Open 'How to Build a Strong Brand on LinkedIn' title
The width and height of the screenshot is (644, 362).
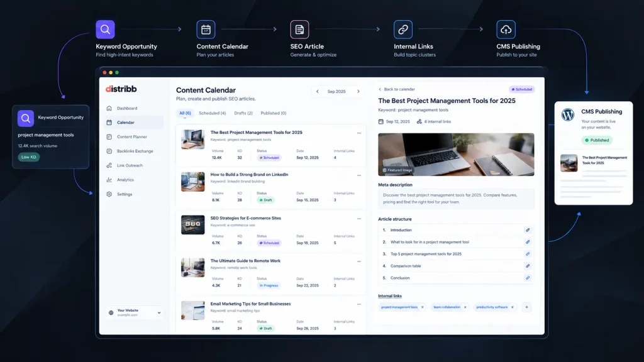pyautogui.click(x=249, y=175)
